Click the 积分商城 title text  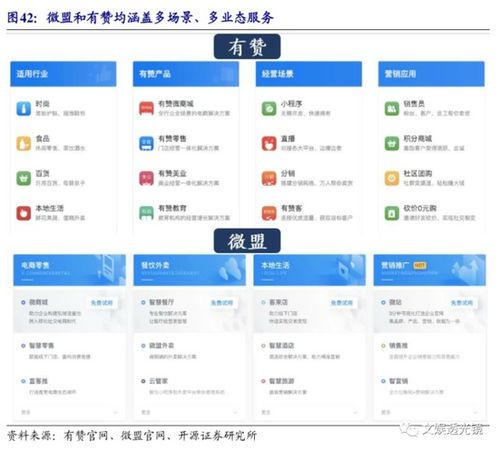point(418,138)
